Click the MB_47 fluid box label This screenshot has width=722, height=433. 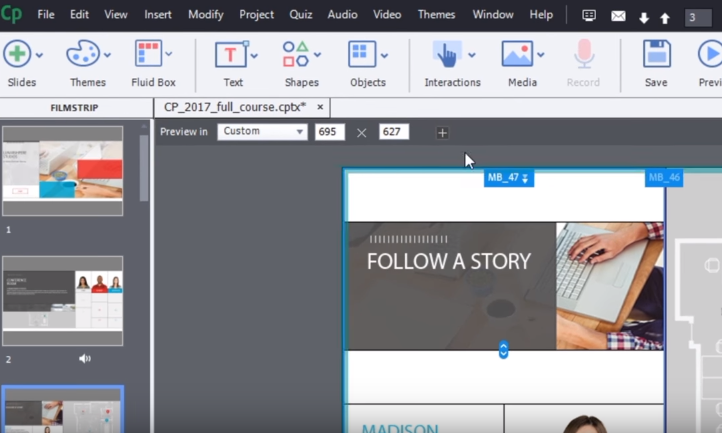coord(509,178)
